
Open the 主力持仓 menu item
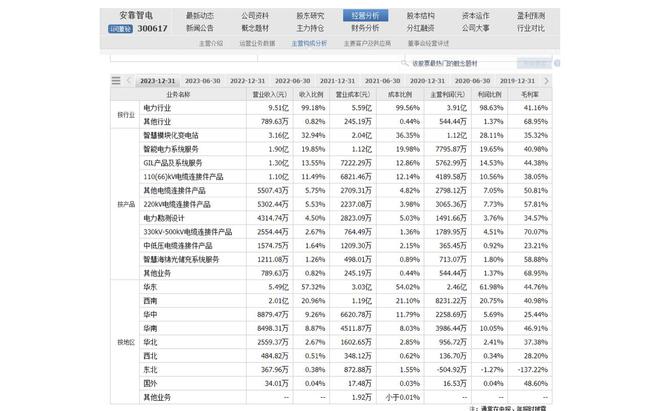tap(310, 28)
